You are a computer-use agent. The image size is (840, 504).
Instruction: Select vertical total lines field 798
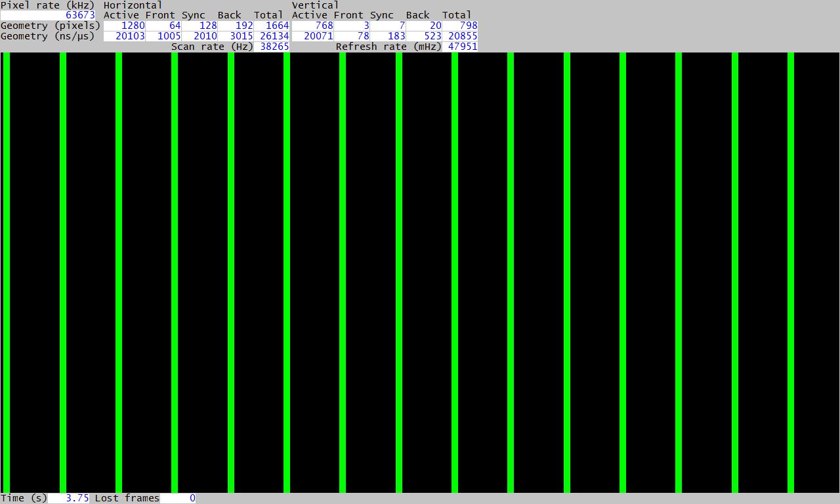point(460,26)
